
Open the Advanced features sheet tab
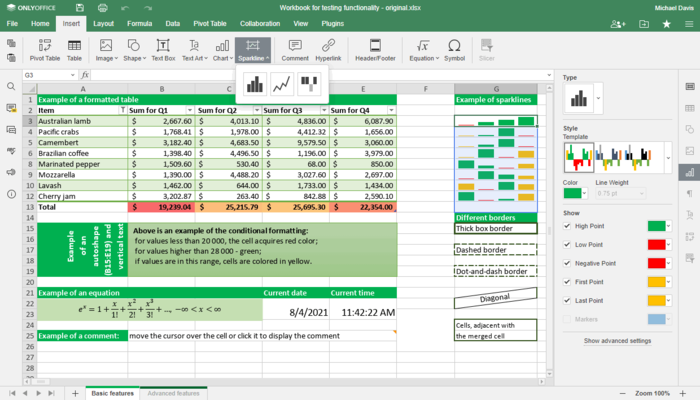[173, 393]
